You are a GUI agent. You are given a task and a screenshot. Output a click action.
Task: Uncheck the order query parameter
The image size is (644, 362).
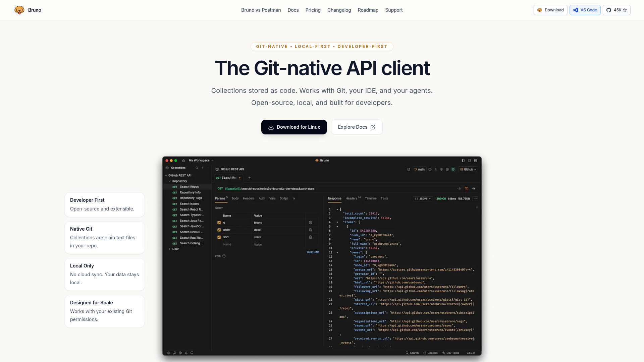pos(219,230)
